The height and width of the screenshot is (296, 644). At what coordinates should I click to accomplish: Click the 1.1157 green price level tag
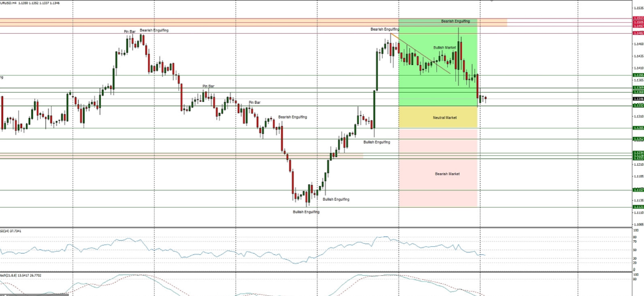tap(638, 190)
